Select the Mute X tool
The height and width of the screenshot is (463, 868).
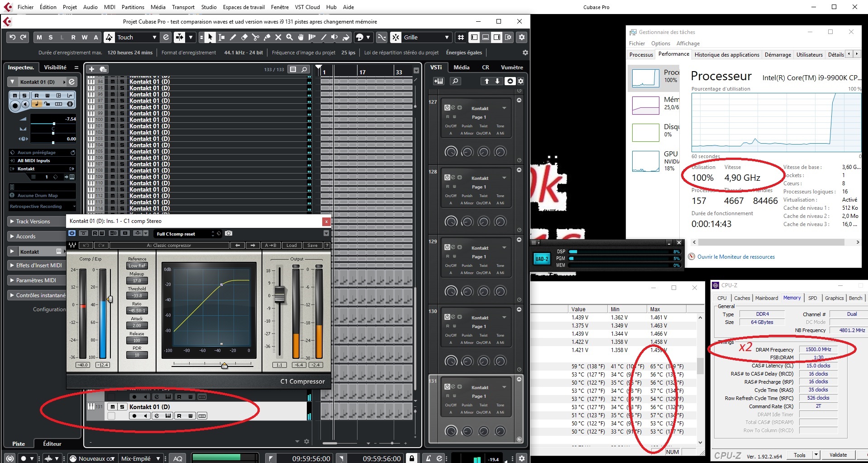278,37
